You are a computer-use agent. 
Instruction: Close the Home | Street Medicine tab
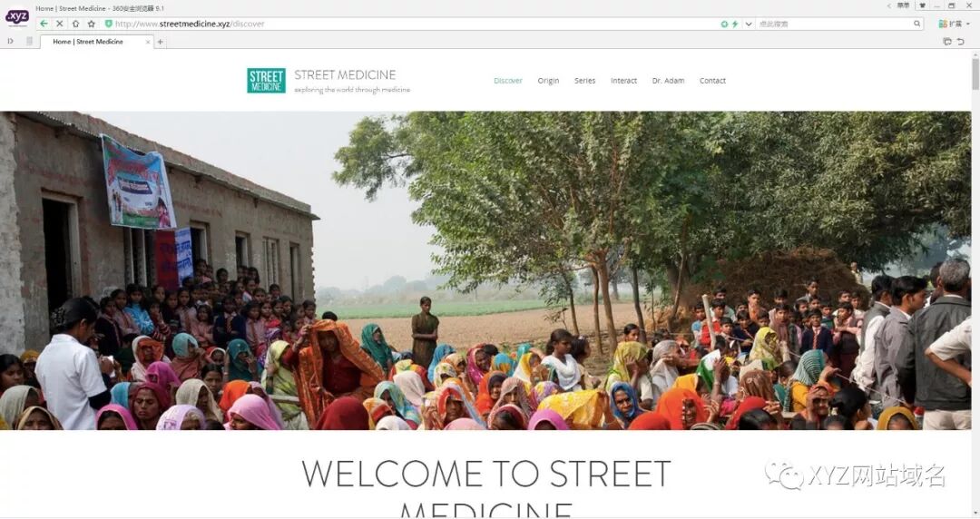click(148, 42)
